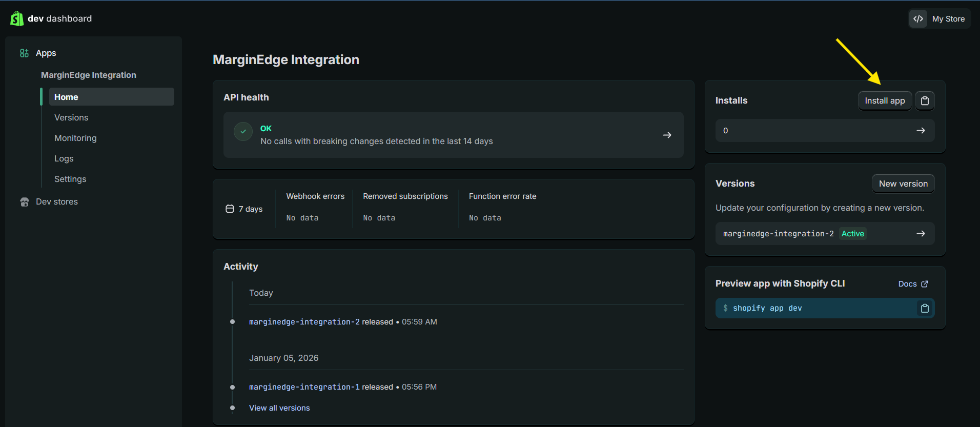Click the code brackets icon beside My Store
The width and height of the screenshot is (980, 427).
[x=918, y=19]
